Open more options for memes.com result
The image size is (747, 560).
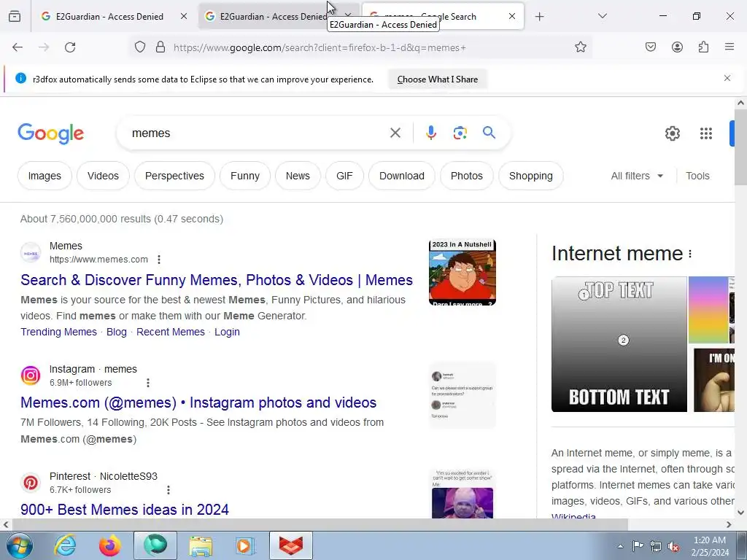[159, 260]
